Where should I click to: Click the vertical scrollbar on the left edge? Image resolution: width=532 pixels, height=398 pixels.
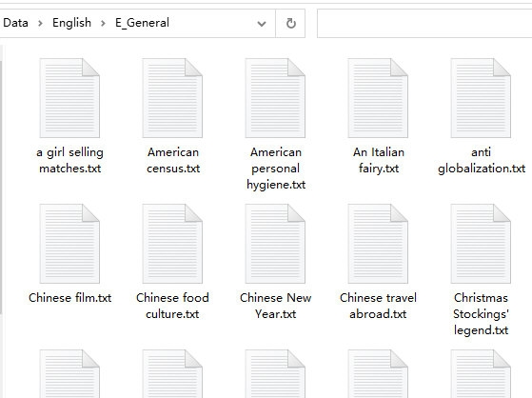pyautogui.click(x=1, y=187)
